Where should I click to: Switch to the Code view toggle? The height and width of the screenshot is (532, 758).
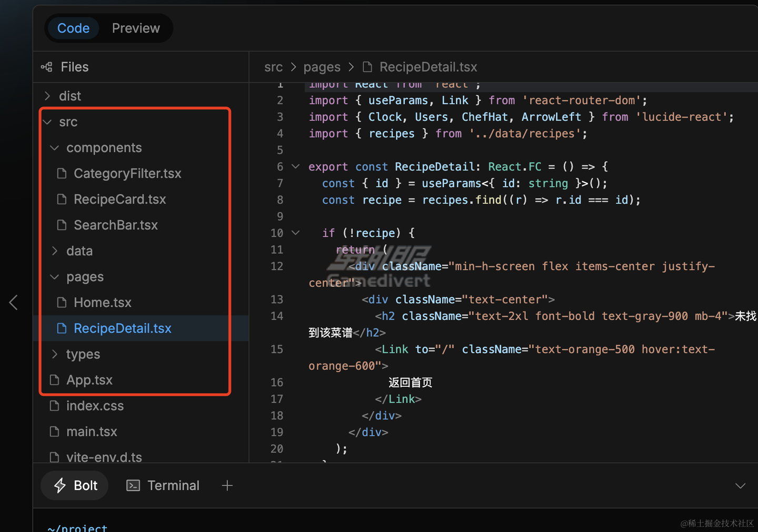[x=73, y=28]
